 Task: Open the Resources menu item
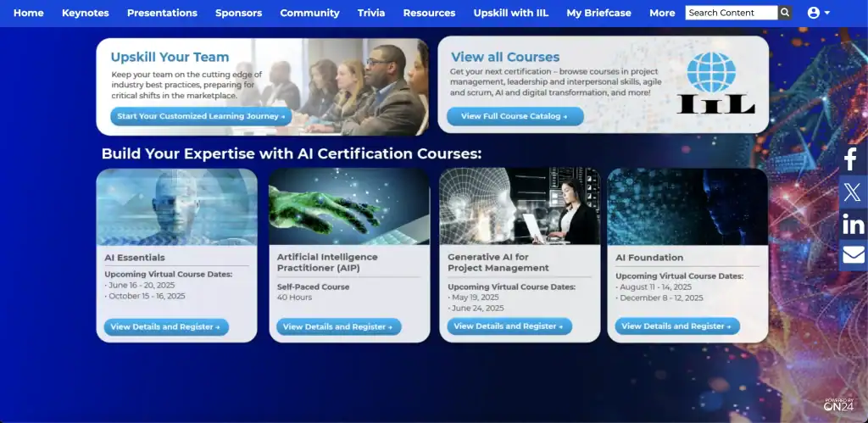pos(429,13)
